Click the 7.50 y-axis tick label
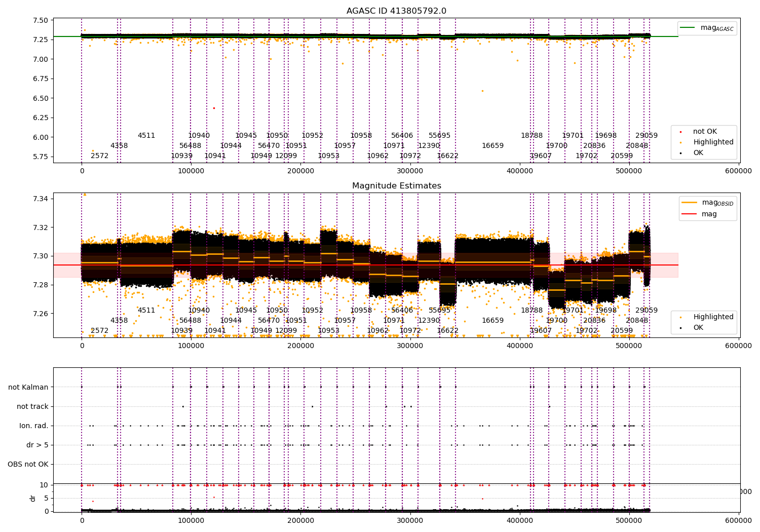 (40, 20)
